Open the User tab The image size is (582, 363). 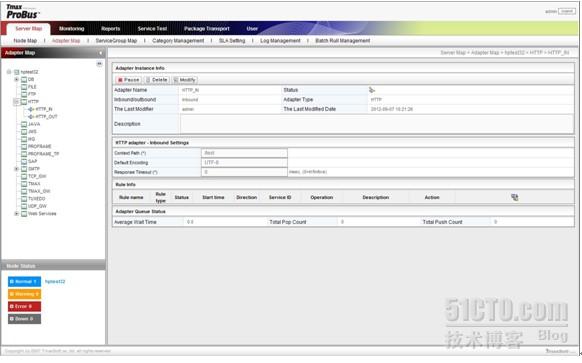coord(252,29)
